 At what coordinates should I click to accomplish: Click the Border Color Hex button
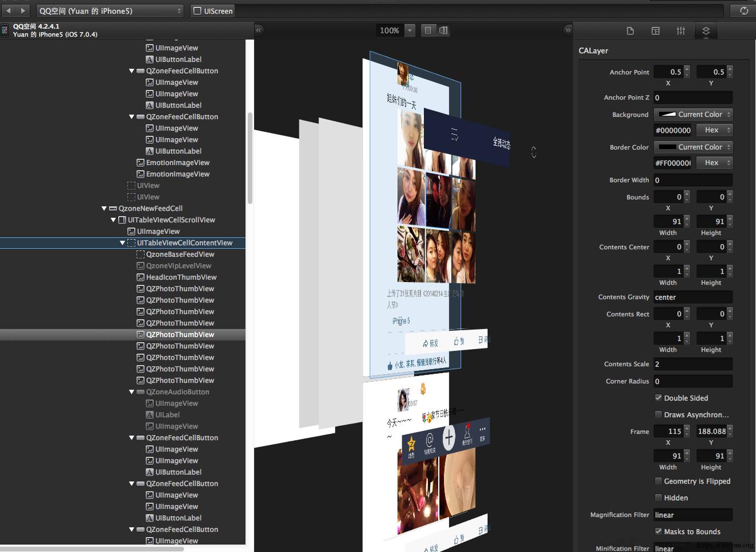coord(715,163)
